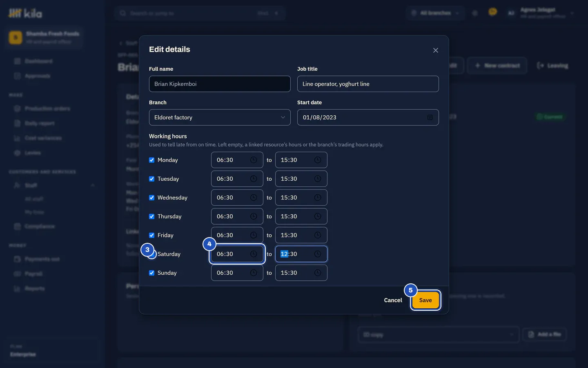
Task: Uncheck the Monday working day checkbox
Action: tap(151, 160)
